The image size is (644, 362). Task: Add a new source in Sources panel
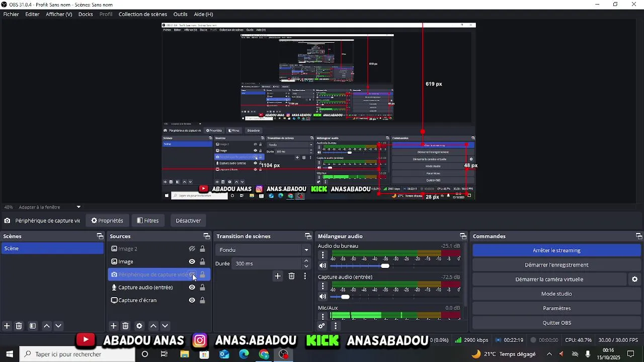click(x=114, y=326)
